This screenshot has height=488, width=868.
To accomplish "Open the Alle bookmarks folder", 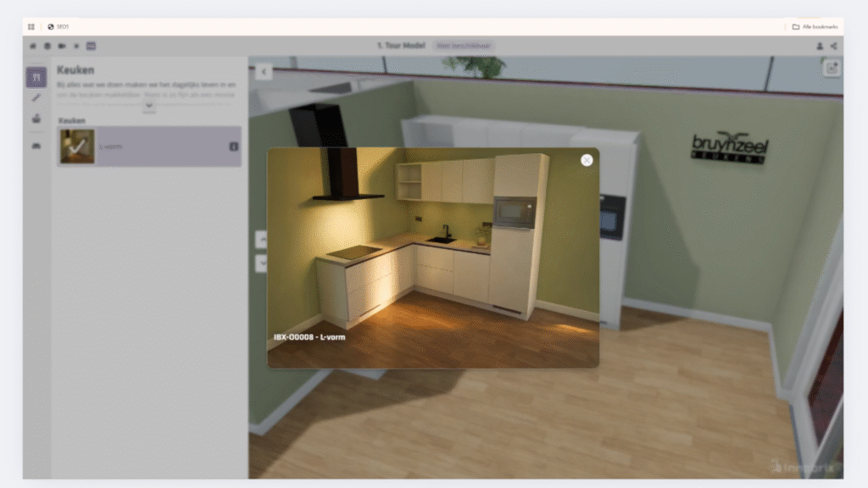I will coord(815,27).
